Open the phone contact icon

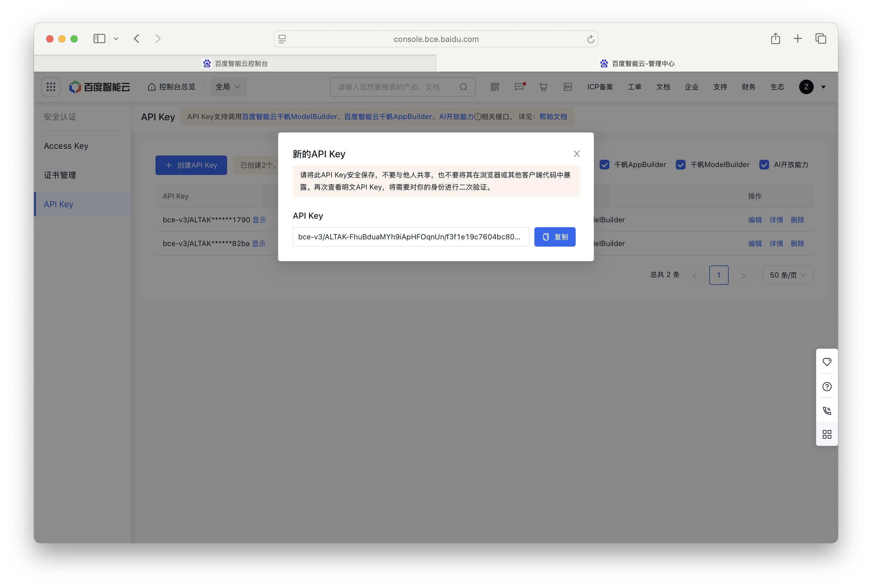[x=827, y=410]
